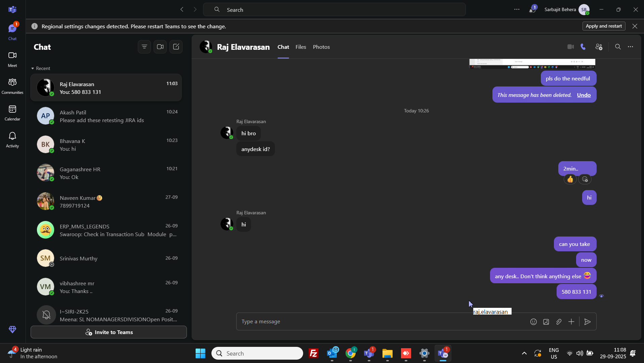Add people to this chat
Viewport: 644px width, 363px height.
coord(599,47)
